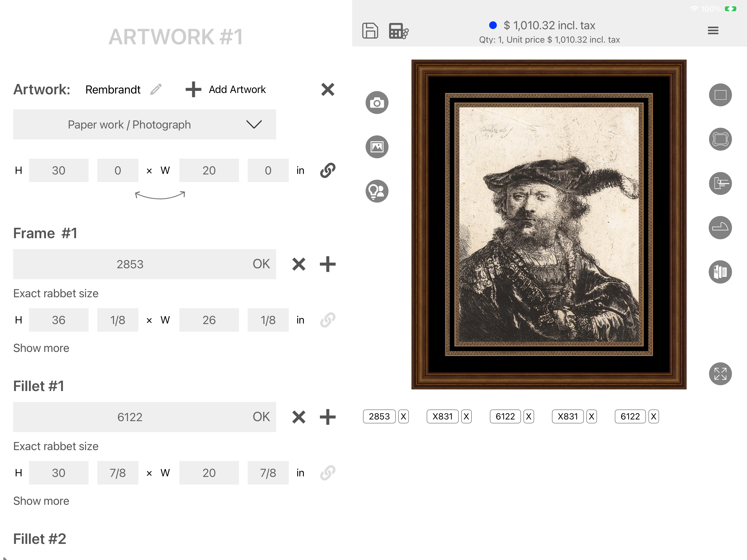
Task: Select the 2853 tag below the preview
Action: click(x=379, y=416)
